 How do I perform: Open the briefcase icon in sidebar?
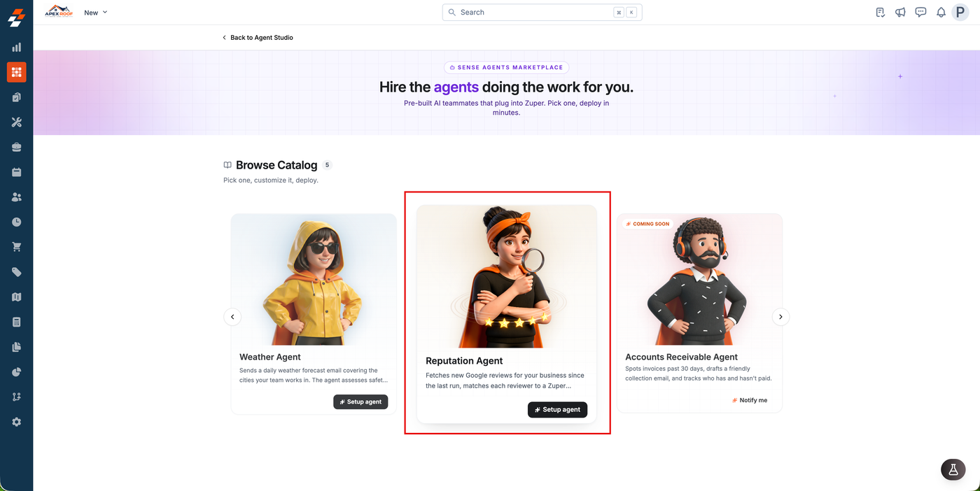[x=17, y=147]
